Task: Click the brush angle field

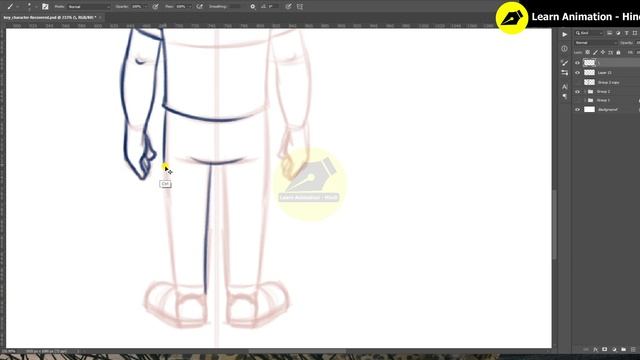Action: [x=274, y=7]
